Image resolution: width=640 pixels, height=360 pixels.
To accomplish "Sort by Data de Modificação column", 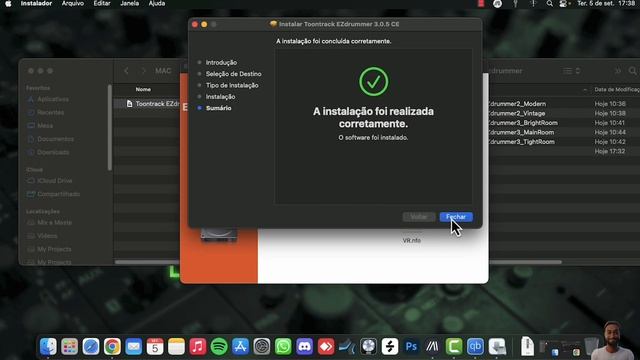I will tap(617, 89).
